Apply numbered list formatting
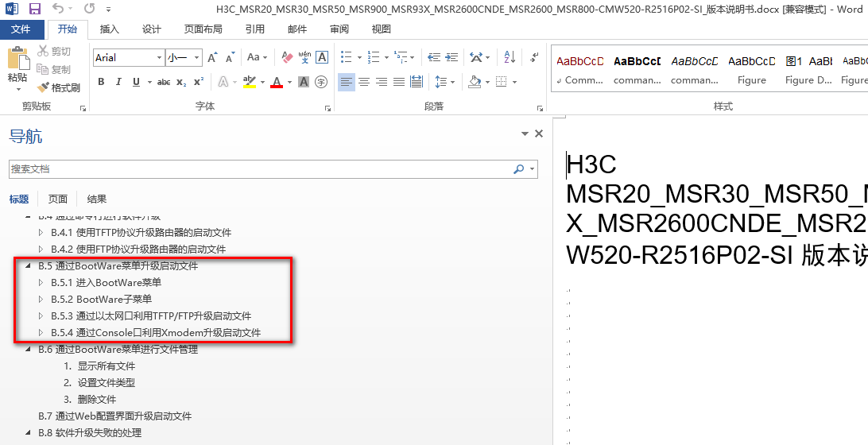The height and width of the screenshot is (445, 868). click(x=374, y=57)
